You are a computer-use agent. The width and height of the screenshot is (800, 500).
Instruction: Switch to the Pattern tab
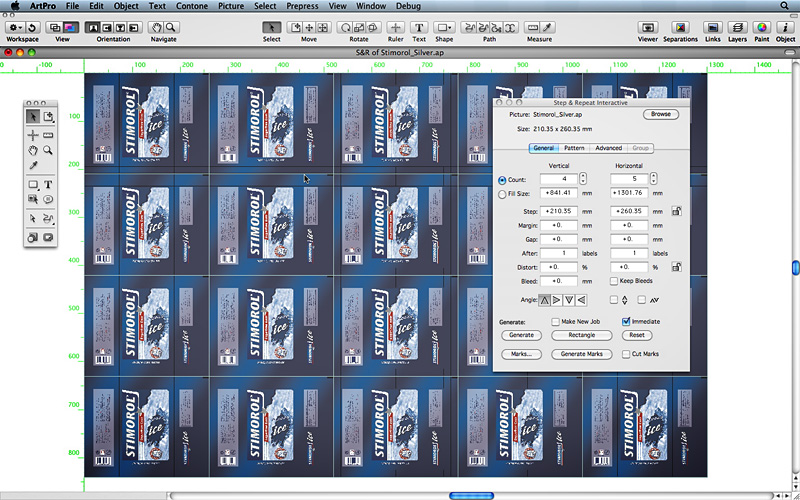point(574,148)
